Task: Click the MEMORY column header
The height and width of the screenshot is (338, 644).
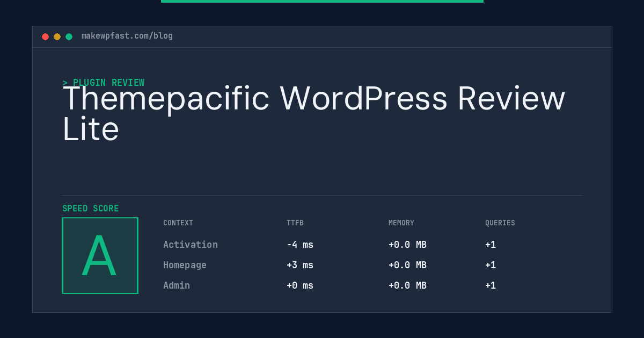Action: coord(401,223)
